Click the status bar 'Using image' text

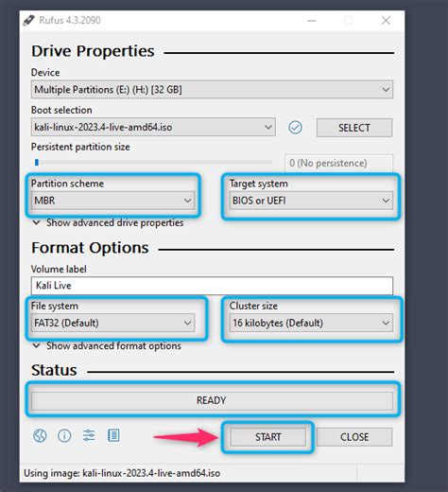(122, 473)
